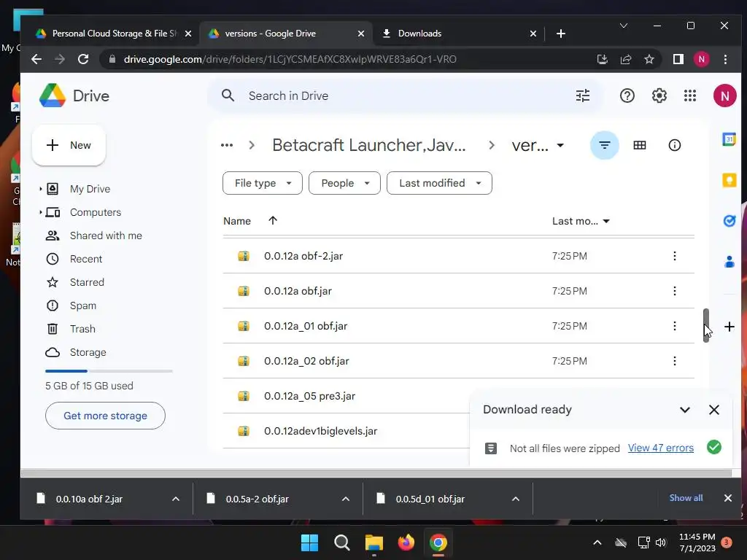747x560 pixels.
Task: Open Google apps grid
Action: (x=690, y=96)
